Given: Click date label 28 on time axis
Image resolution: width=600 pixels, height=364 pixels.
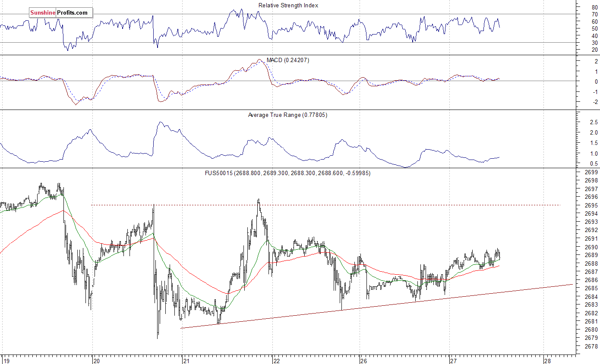Looking at the screenshot, I should pyautogui.click(x=547, y=361).
